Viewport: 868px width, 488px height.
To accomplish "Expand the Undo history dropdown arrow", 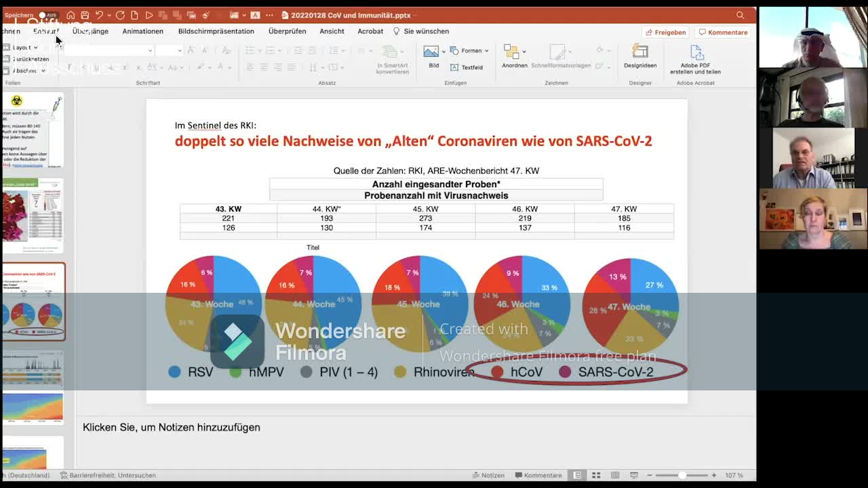I will pos(108,15).
